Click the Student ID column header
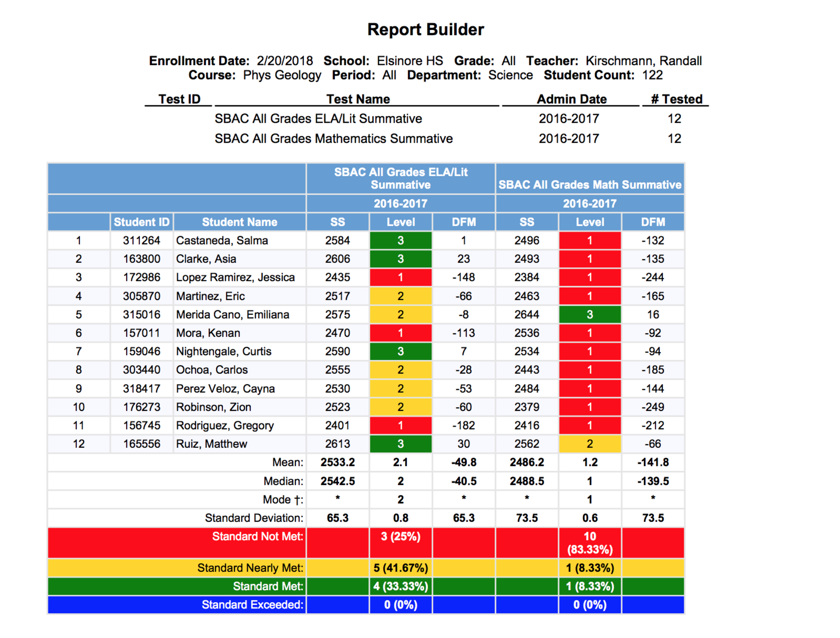This screenshot has width=840, height=638. click(x=141, y=222)
